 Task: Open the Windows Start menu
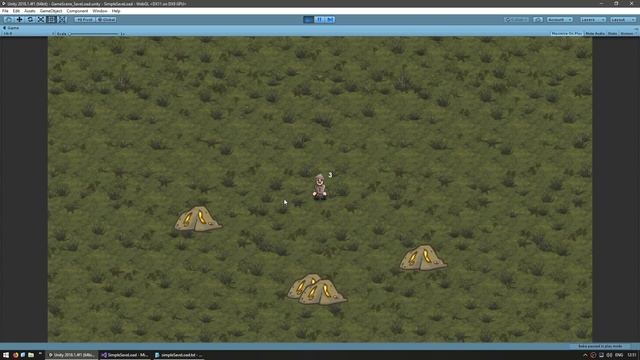coord(6,355)
